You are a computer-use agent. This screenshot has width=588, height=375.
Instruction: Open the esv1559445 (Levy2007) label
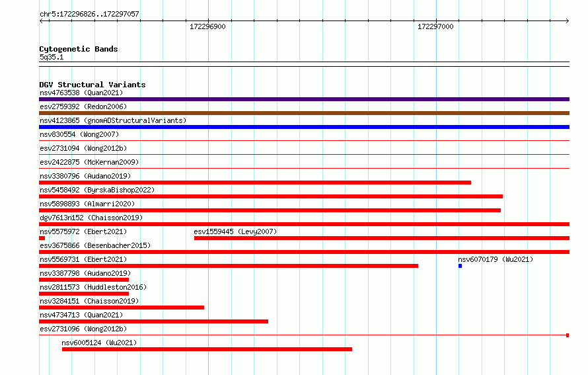click(x=235, y=231)
